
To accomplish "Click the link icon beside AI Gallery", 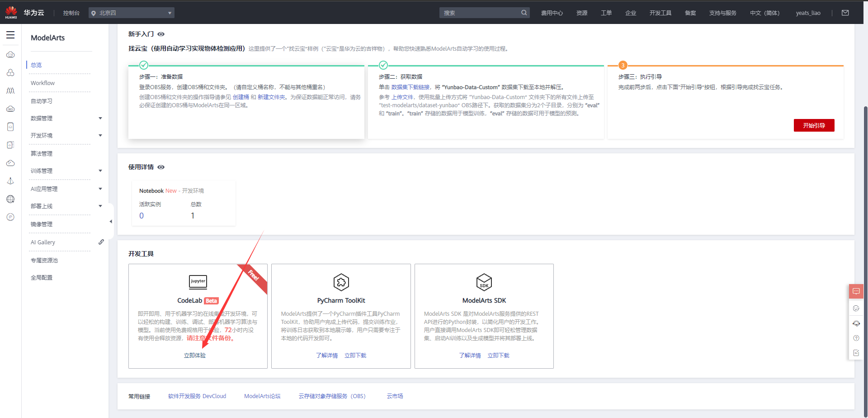I will point(101,242).
